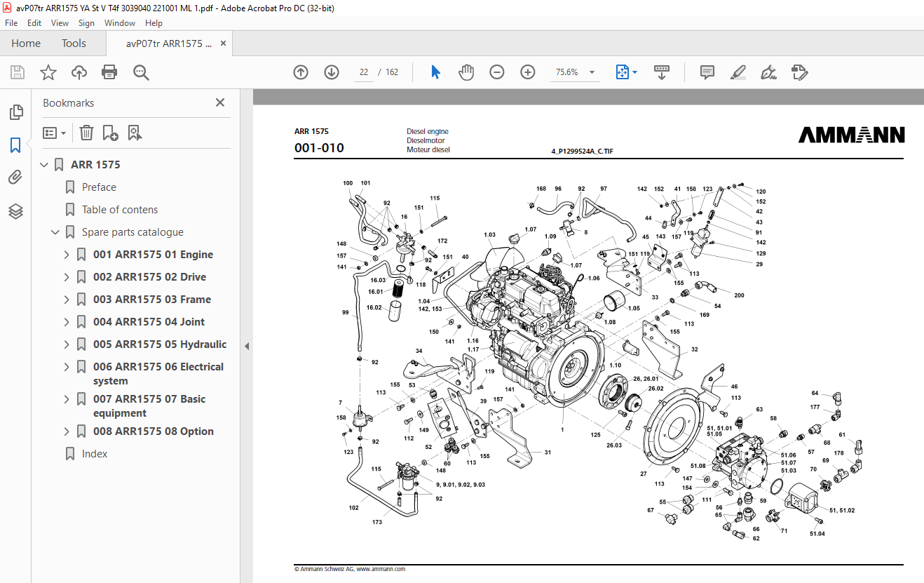Expand 004 ARR1575 04 Joint bookmark
This screenshot has width=924, height=583.
pyautogui.click(x=67, y=322)
